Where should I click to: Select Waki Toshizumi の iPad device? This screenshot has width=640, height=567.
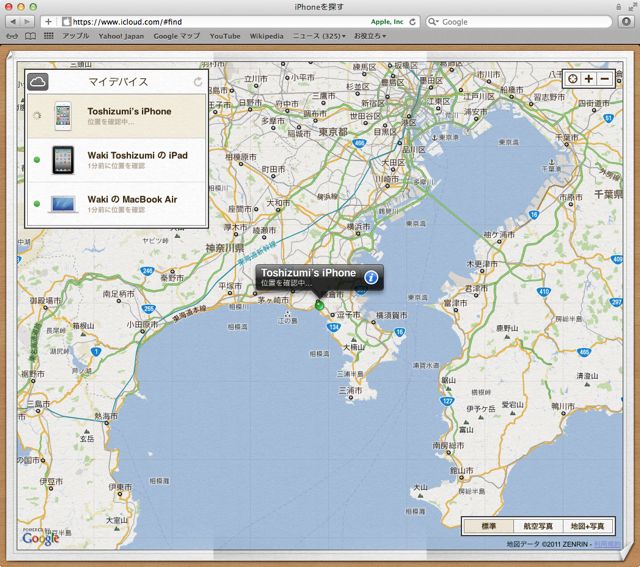click(x=116, y=160)
